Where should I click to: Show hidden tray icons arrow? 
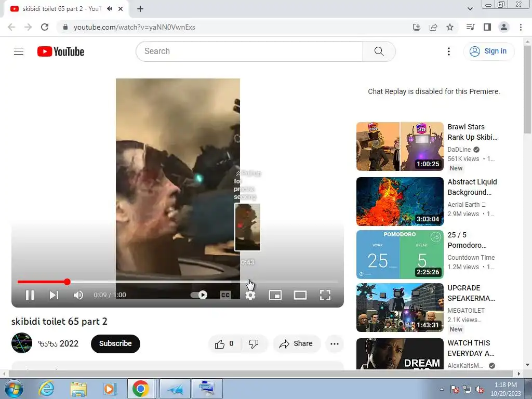coord(442,389)
